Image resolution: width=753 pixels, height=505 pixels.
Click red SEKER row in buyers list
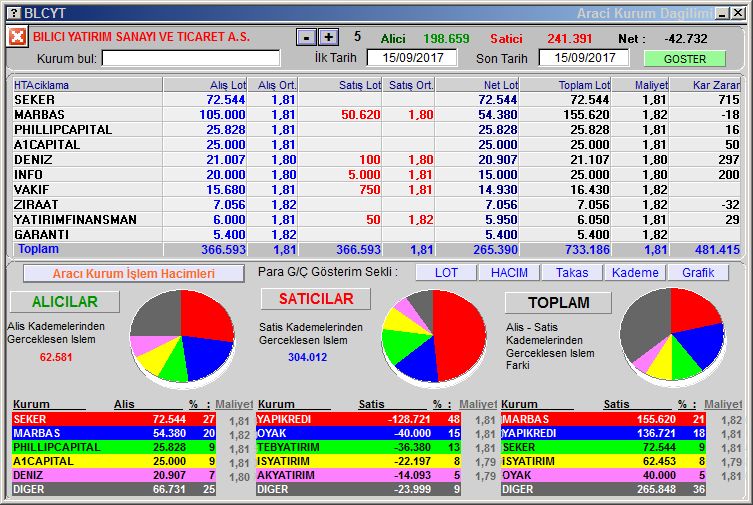click(114, 419)
